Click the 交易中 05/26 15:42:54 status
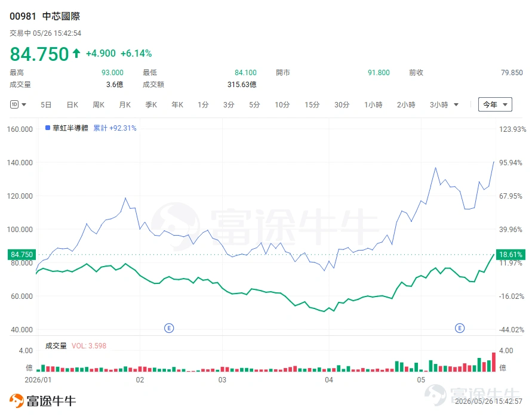 [x=45, y=33]
